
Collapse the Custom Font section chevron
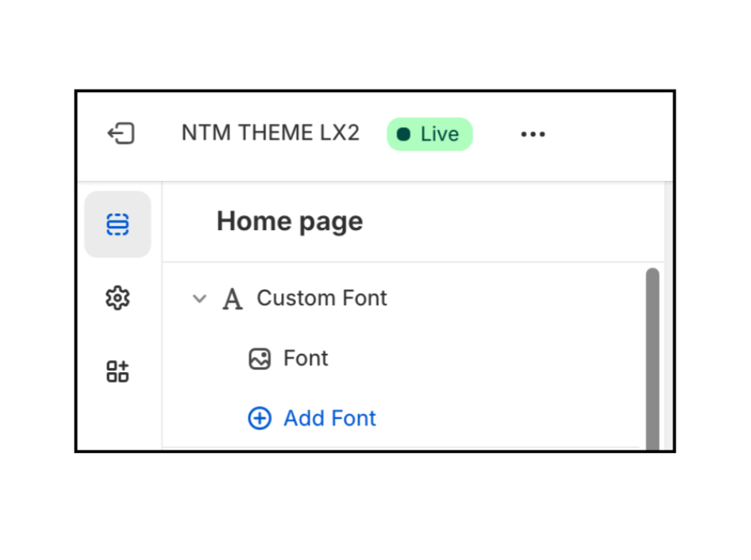click(x=199, y=299)
